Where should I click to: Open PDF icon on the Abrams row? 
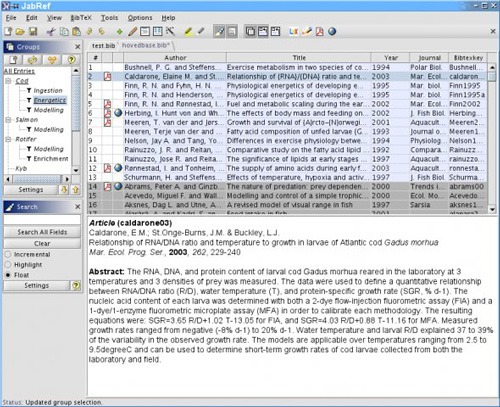[107, 186]
